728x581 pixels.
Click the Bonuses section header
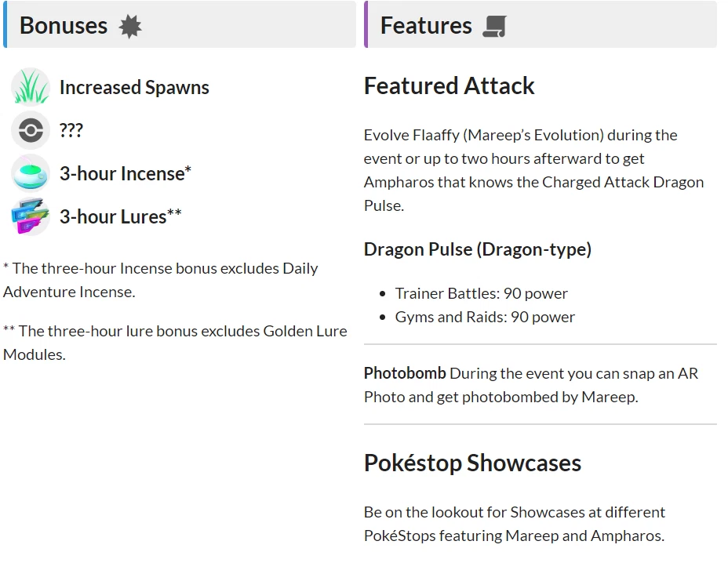pyautogui.click(x=64, y=25)
